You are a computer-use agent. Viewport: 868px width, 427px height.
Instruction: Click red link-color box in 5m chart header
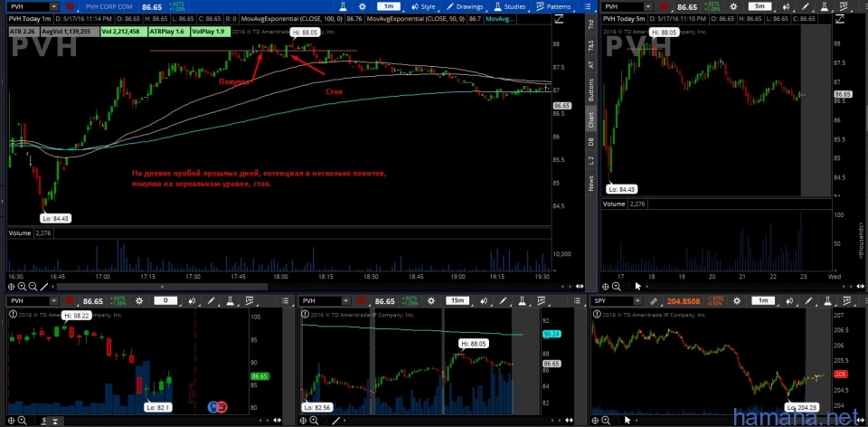click(x=664, y=7)
